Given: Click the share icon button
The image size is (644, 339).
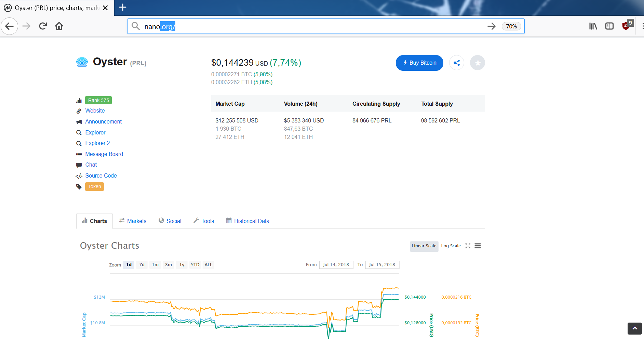Looking at the screenshot, I should 457,63.
